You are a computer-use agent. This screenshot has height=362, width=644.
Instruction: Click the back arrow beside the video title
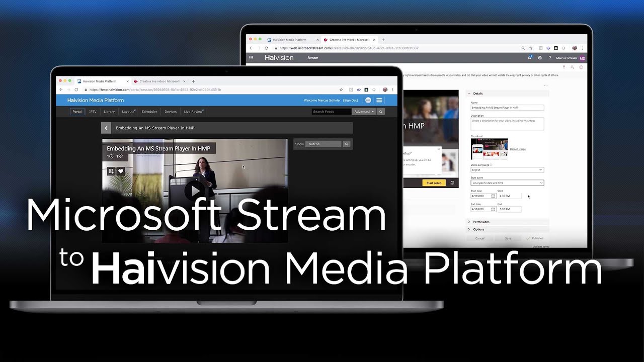click(x=106, y=128)
